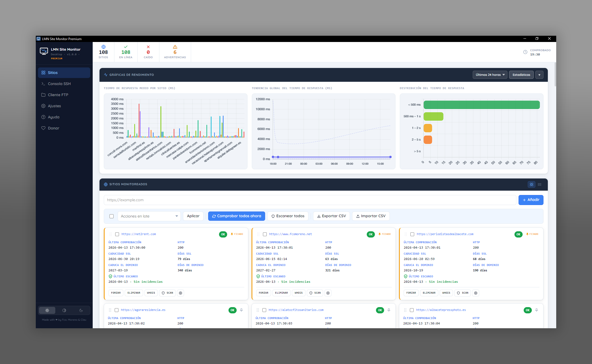Tick checkbox for periodistasdealbacete.com
This screenshot has height=364, width=592.
[412, 234]
